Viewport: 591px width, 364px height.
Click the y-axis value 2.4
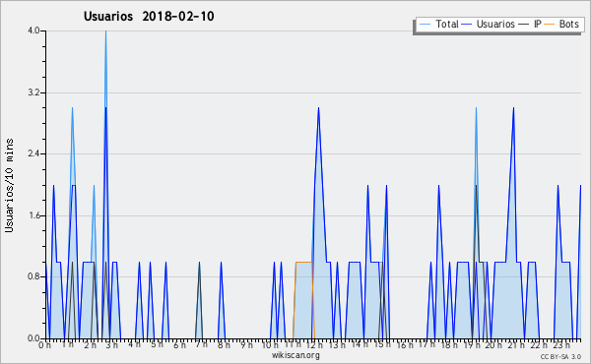[33, 153]
